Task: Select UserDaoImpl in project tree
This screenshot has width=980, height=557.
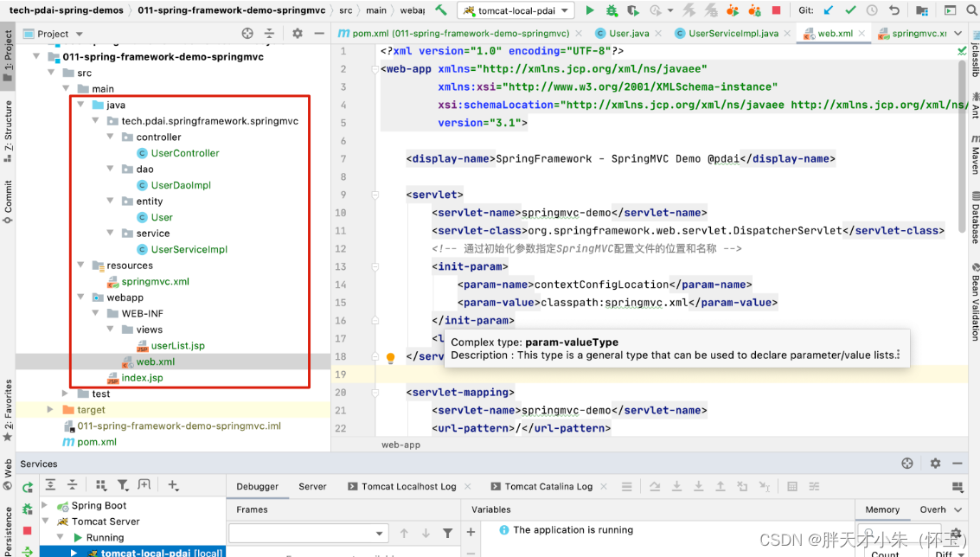Action: [181, 185]
